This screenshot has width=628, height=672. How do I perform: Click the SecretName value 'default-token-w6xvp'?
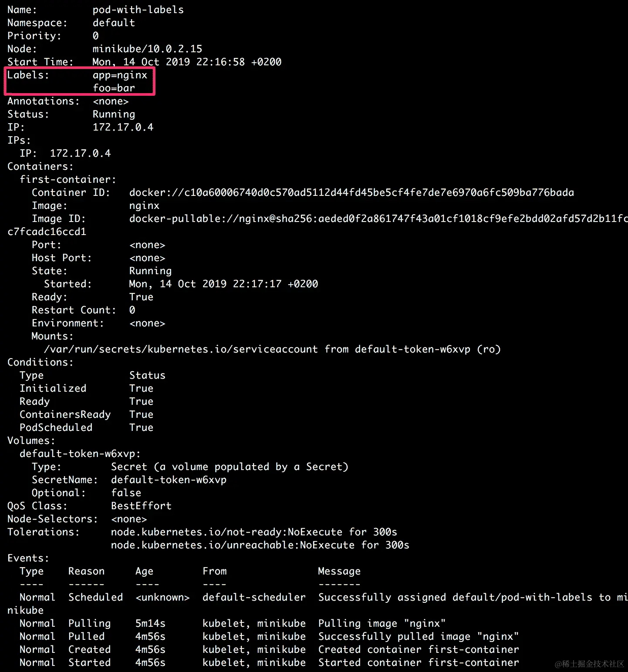coord(169,480)
